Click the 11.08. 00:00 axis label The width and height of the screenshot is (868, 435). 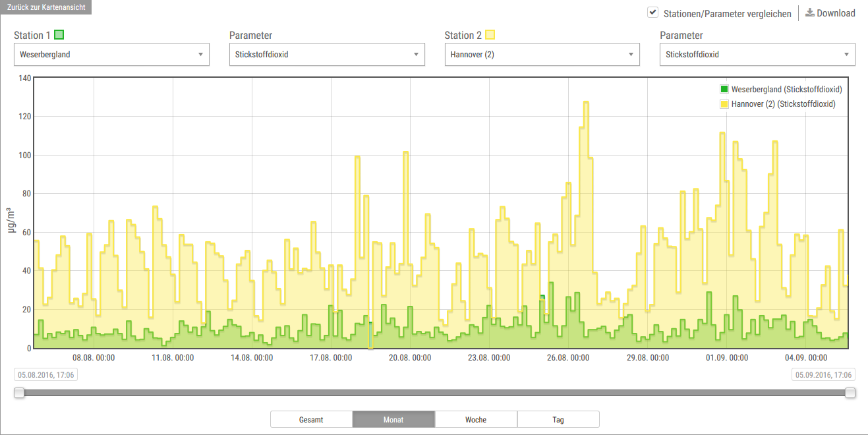coord(173,358)
